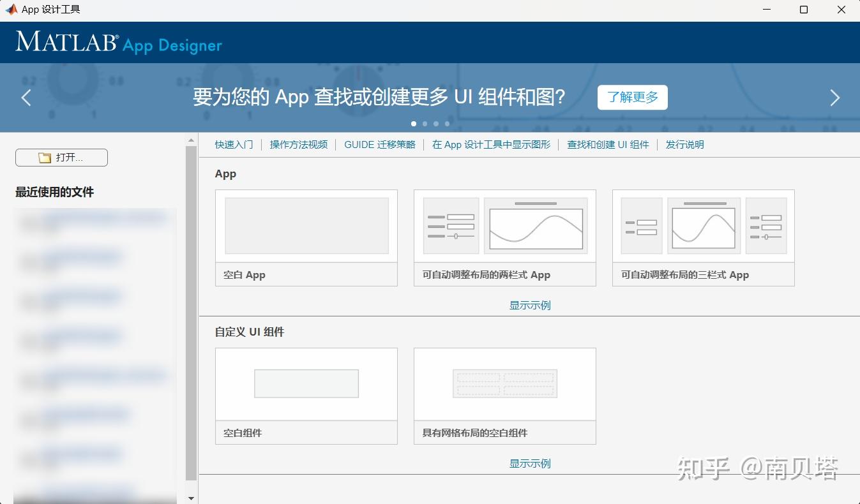Open the 操作方法视频 link
The image size is (860, 504).
(298, 144)
